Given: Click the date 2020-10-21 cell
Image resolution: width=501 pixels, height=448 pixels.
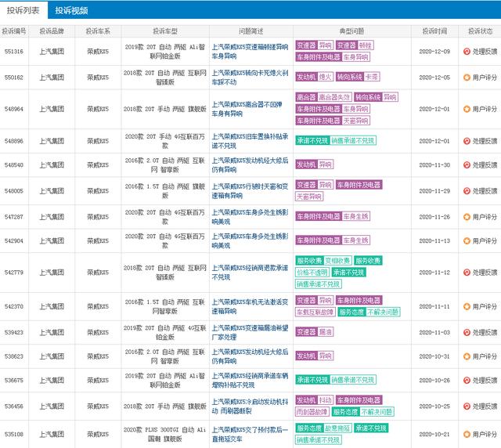Looking at the screenshot, I should coord(434,434).
